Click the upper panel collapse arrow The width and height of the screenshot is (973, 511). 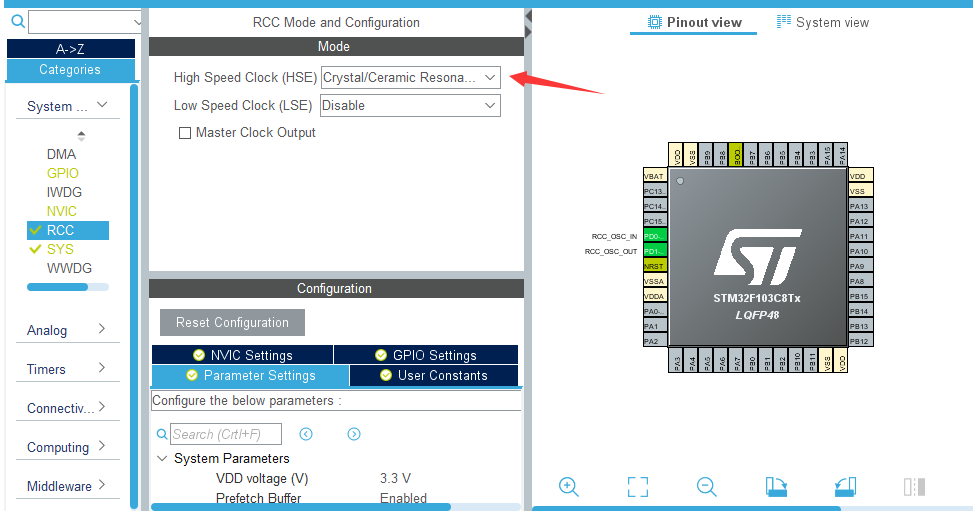(x=528, y=16)
